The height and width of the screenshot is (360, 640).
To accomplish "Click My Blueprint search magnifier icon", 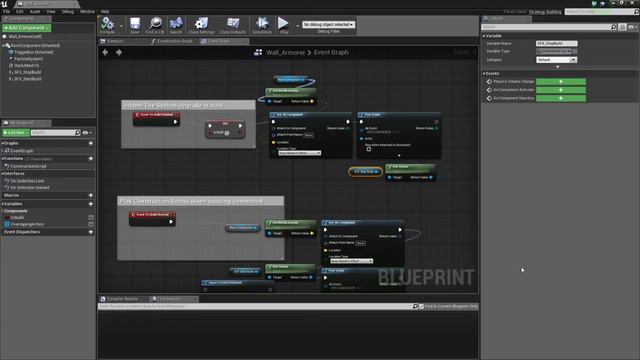I will [x=78, y=133].
